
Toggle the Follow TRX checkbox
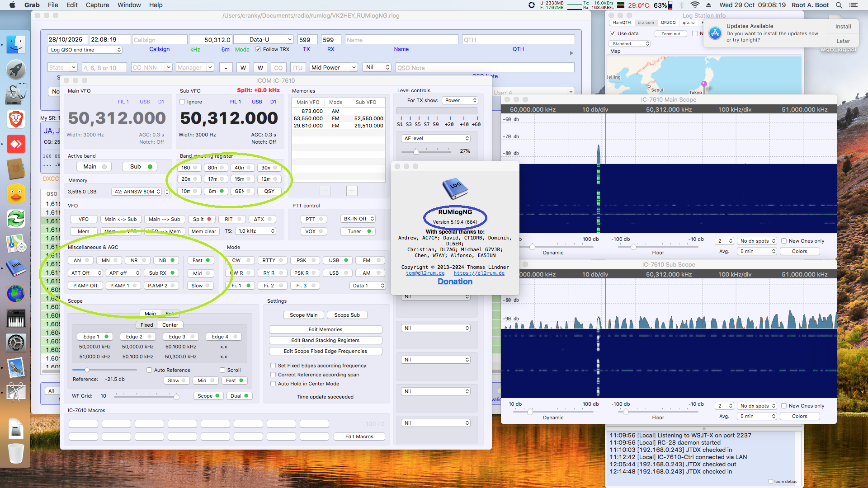[x=258, y=49]
